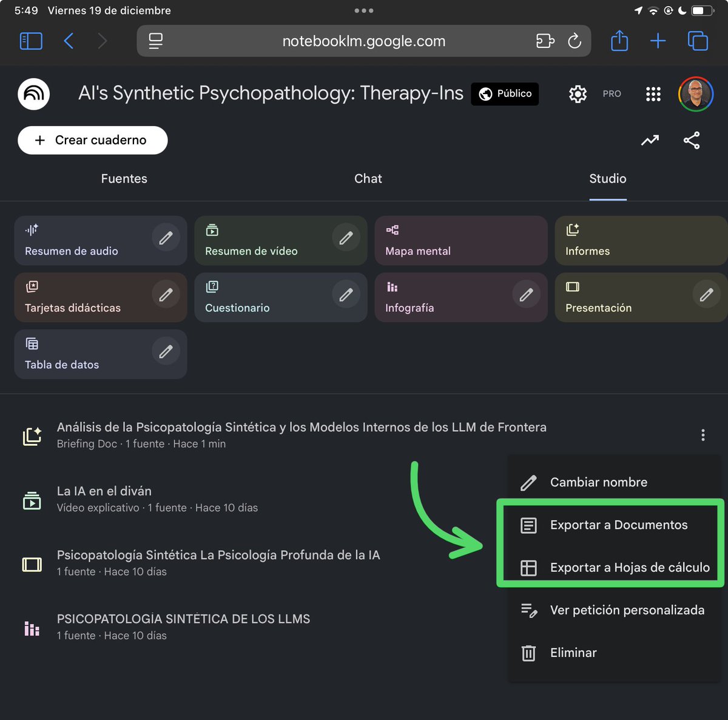Tap the three-dot multitasking control at top
This screenshot has width=728, height=720.
[x=364, y=10]
